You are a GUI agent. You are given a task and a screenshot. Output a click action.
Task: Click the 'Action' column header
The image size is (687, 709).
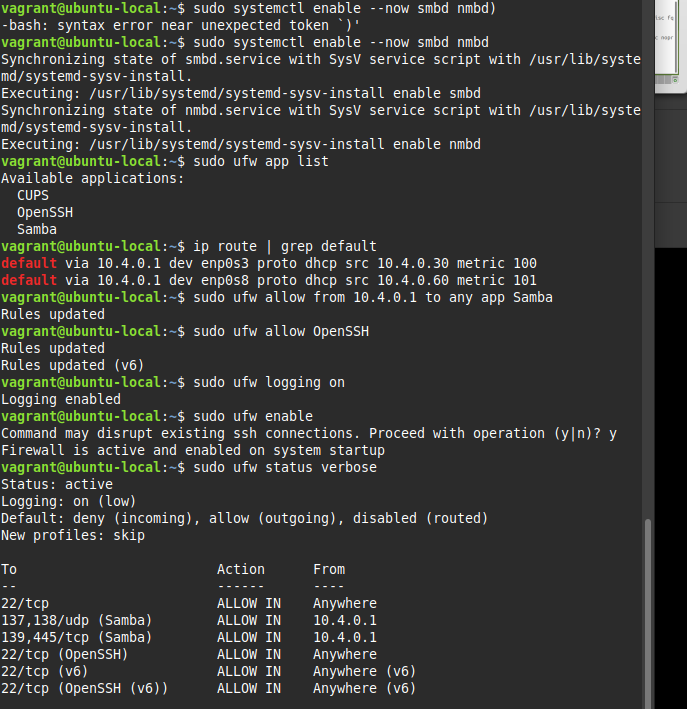(241, 569)
